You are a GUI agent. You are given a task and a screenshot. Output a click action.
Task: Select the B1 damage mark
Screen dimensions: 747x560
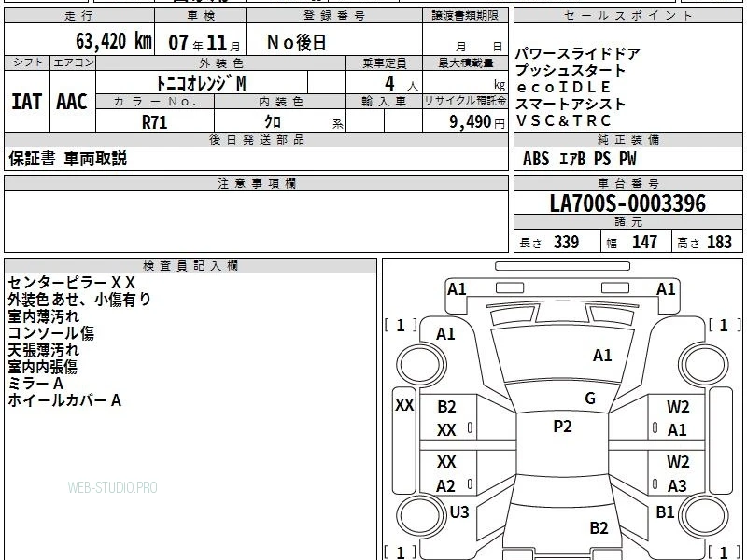tap(665, 511)
